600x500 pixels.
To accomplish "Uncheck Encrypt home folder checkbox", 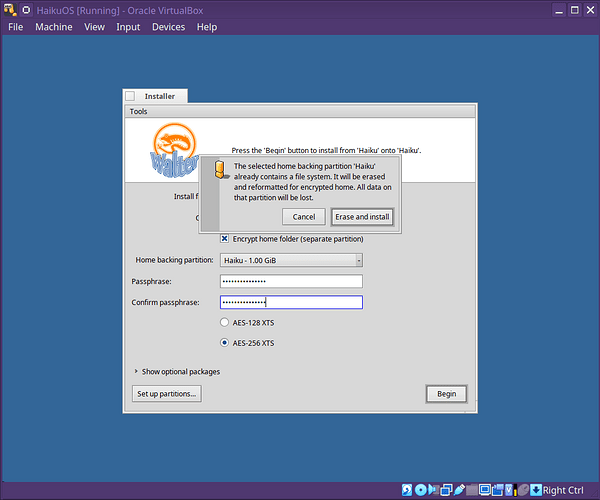I will [x=225, y=239].
